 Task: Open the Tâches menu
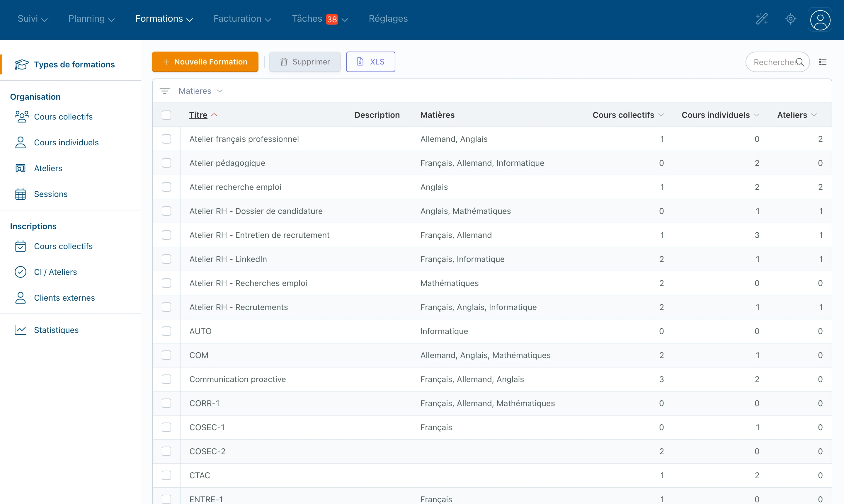click(320, 19)
